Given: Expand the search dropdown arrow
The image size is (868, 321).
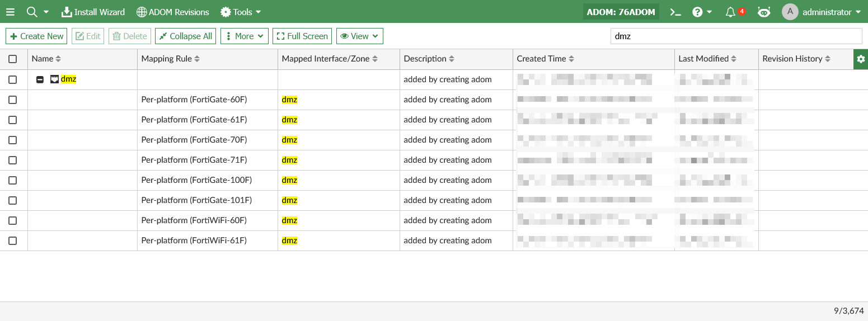Looking at the screenshot, I should (x=46, y=12).
